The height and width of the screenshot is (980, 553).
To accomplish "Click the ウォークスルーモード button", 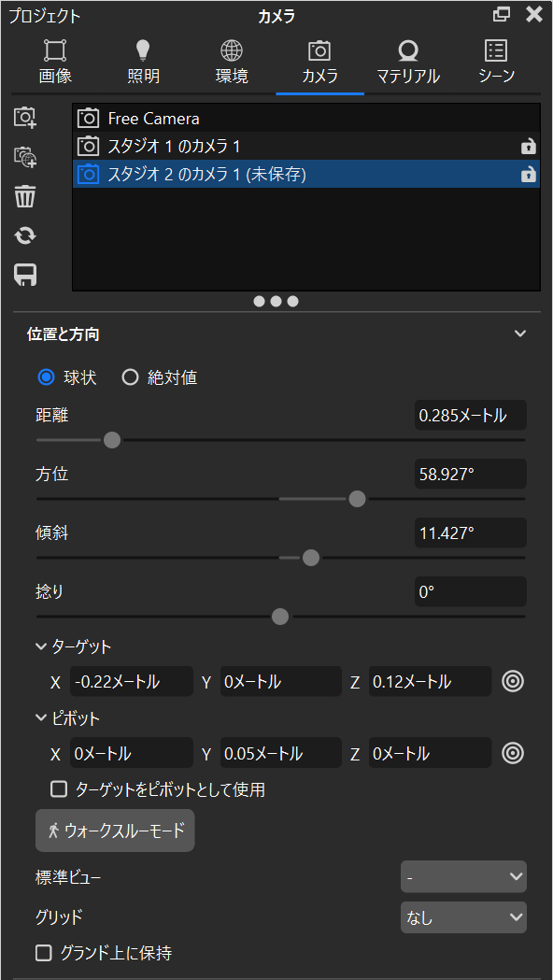I will pyautogui.click(x=115, y=831).
